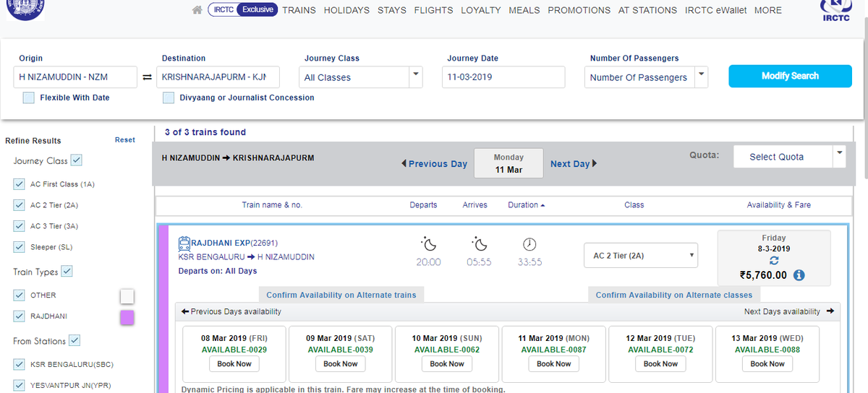Uncheck Sleeper (SL) filter
The image size is (868, 393).
tap(20, 247)
